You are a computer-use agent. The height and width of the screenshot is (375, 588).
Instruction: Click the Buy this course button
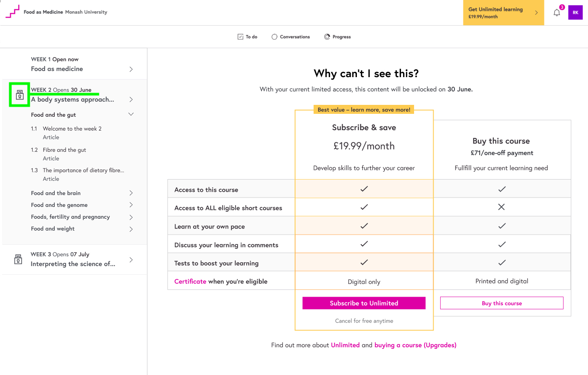501,303
